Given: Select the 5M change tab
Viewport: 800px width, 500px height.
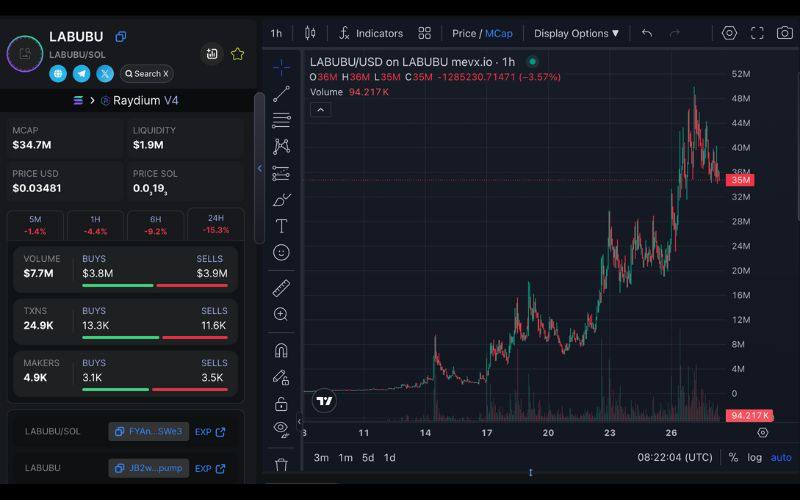Looking at the screenshot, I should click(x=35, y=225).
